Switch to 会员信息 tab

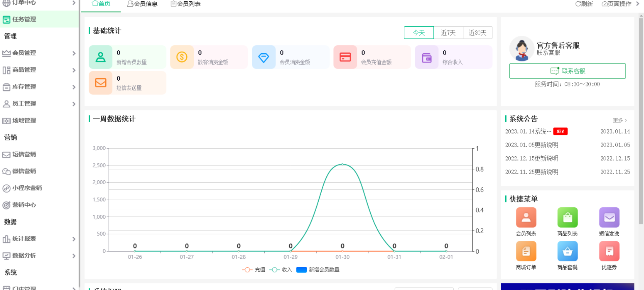click(142, 4)
